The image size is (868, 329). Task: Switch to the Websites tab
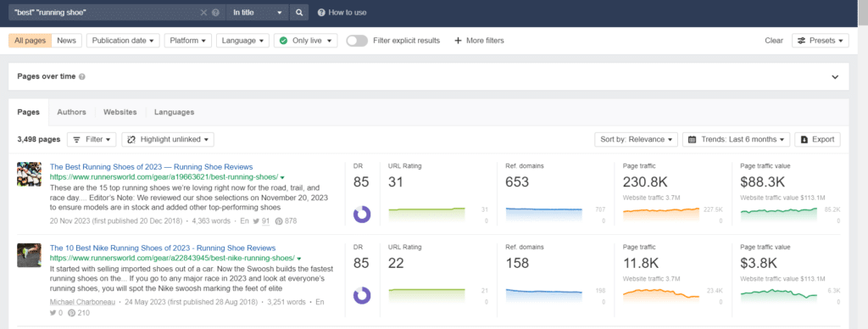(120, 112)
